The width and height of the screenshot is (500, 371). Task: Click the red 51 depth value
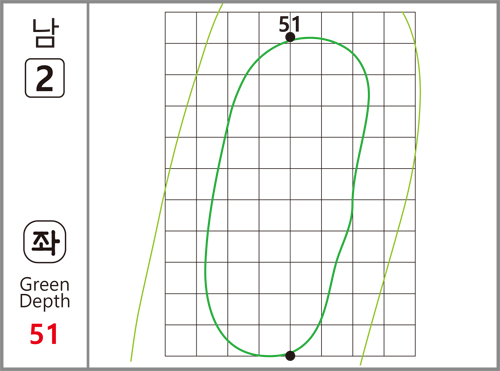tap(44, 334)
